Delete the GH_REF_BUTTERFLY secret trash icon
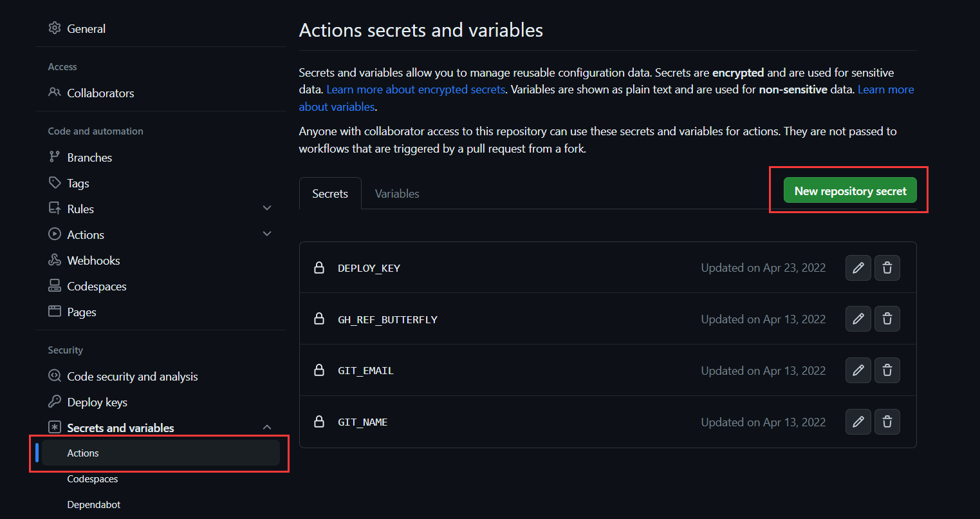This screenshot has width=980, height=519. (887, 319)
